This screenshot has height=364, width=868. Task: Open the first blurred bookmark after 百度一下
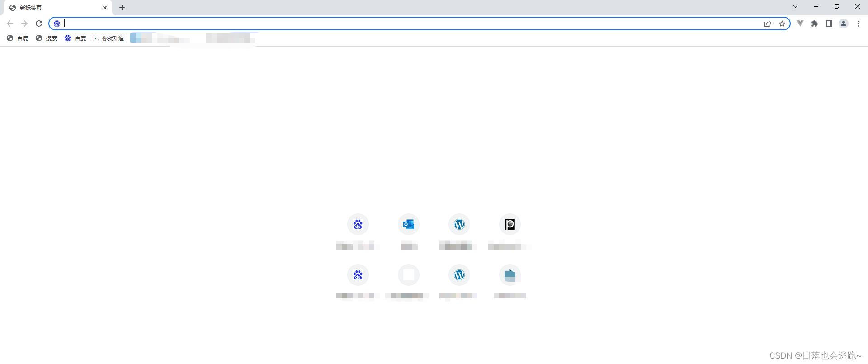160,38
